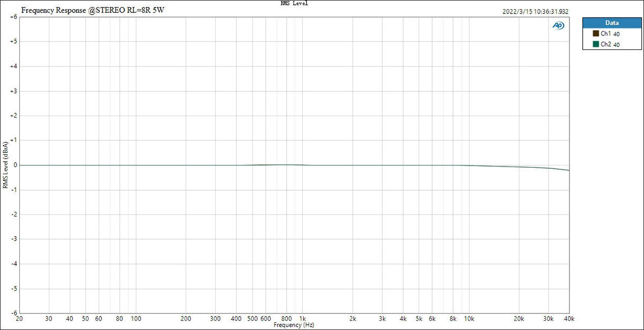Click the response trace bump near 800 Hz
This screenshot has height=330, width=644.
(287, 164)
